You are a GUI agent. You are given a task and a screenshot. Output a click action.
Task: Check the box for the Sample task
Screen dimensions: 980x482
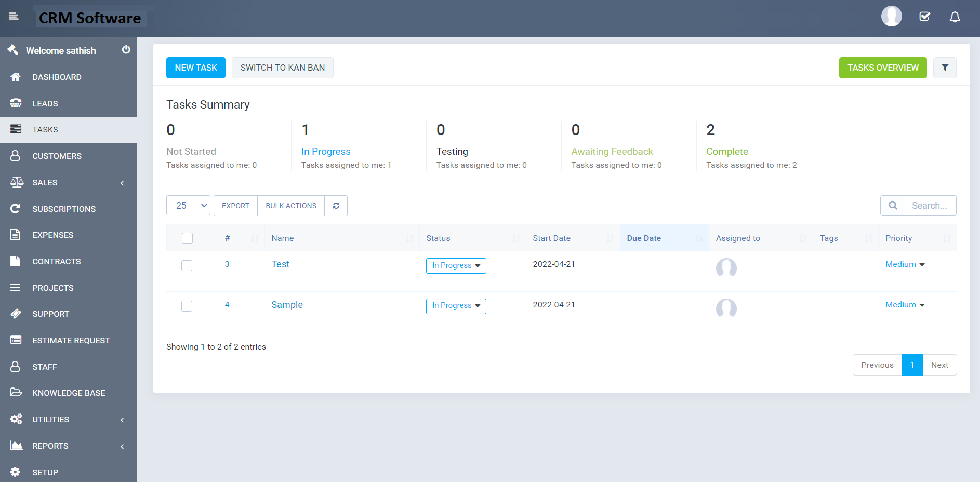click(187, 306)
